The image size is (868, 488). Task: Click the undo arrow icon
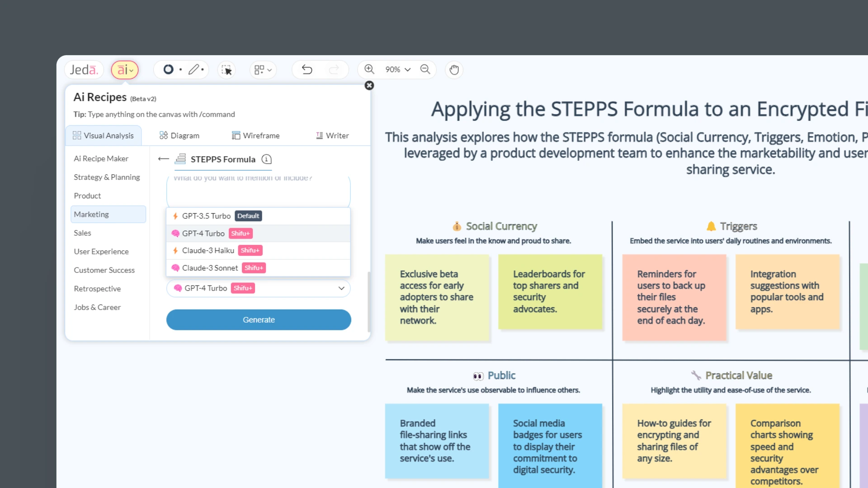pos(307,69)
